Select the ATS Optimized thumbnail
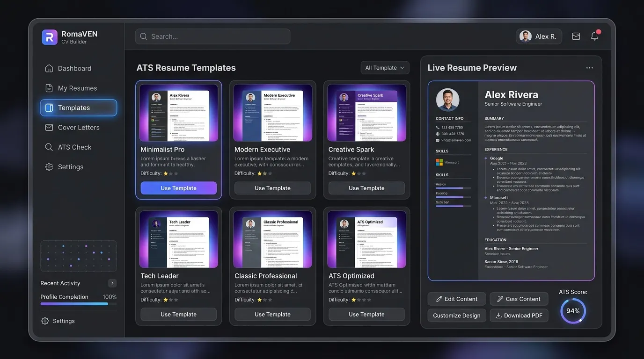644x359 pixels. point(367,239)
